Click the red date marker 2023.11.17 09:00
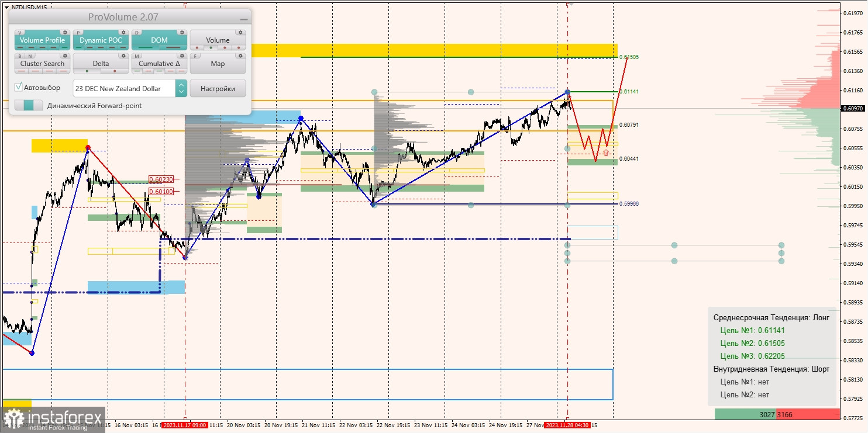The image size is (868, 433). 185,425
